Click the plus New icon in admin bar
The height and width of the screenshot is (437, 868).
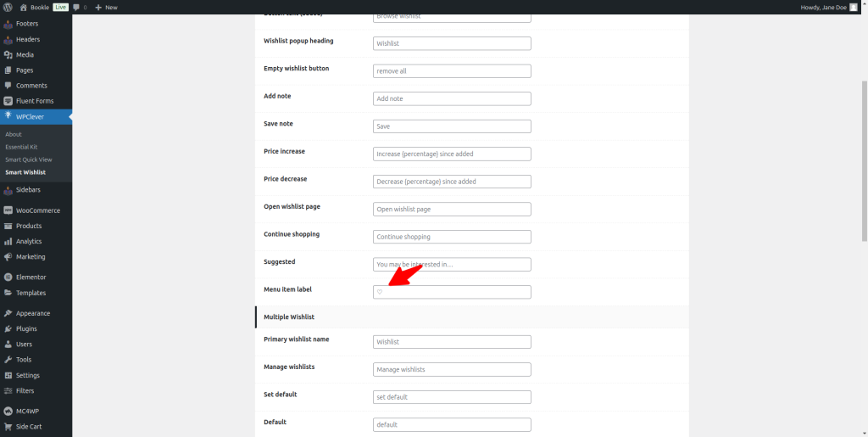point(98,7)
